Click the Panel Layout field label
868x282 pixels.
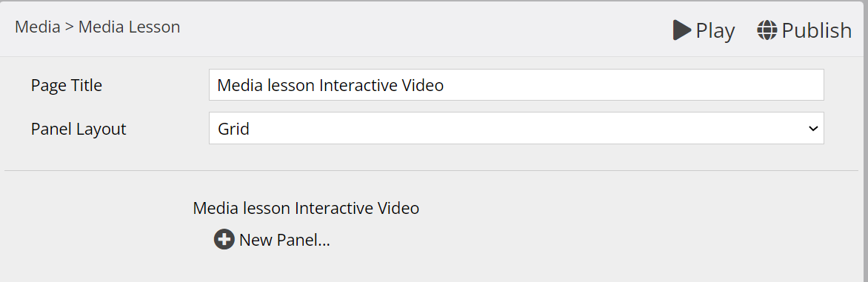click(x=79, y=130)
